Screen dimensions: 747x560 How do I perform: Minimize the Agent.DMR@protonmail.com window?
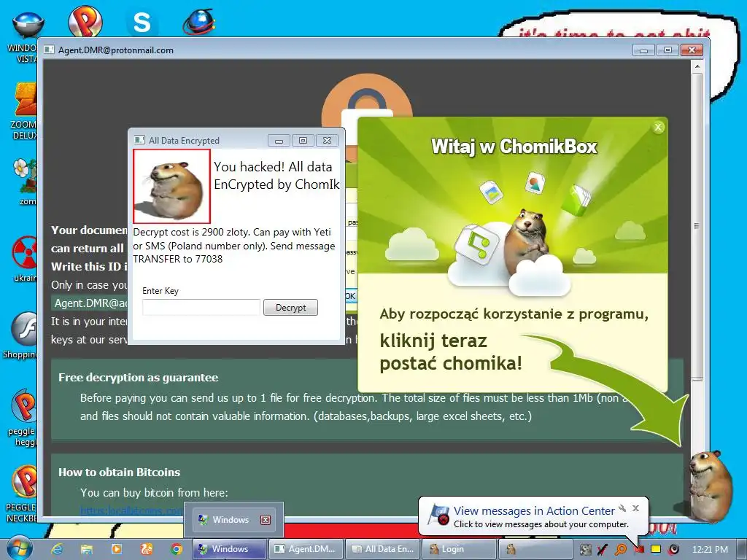tap(643, 50)
